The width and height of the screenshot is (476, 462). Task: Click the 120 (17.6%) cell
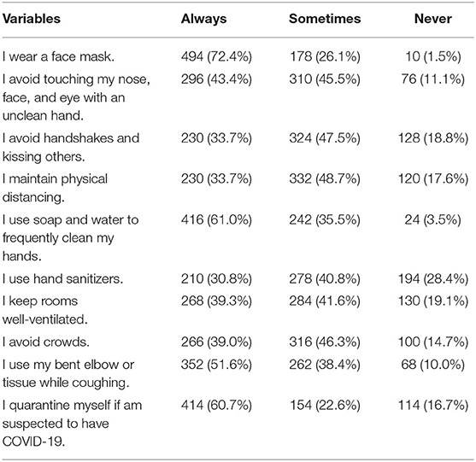(x=433, y=179)
